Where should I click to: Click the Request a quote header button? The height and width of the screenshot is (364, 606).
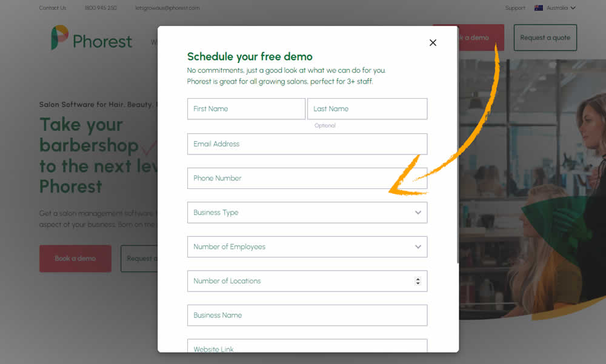[545, 38]
